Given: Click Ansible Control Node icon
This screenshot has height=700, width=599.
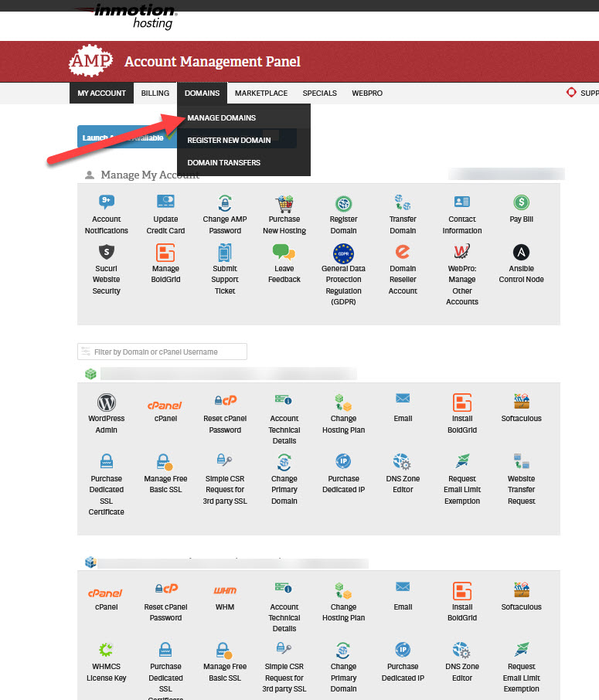Looking at the screenshot, I should coord(521,252).
